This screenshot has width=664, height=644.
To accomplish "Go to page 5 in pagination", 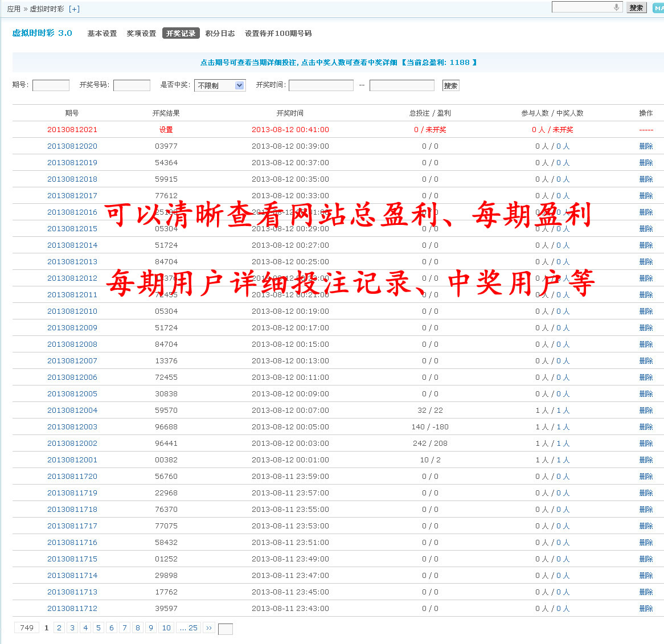I will point(99,627).
